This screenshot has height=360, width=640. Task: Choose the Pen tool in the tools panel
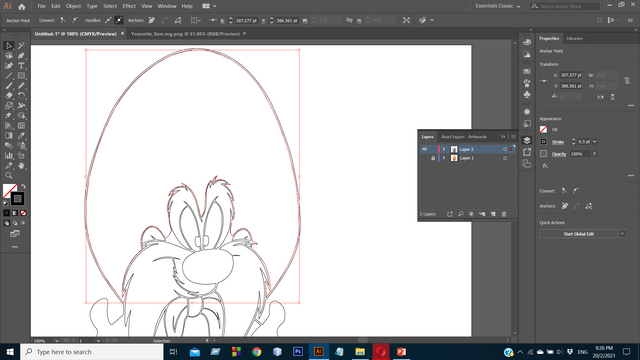coord(21,56)
